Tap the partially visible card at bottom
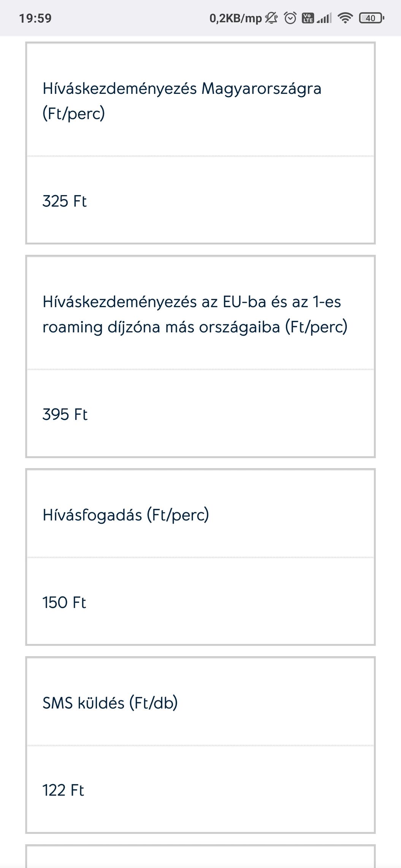 click(200, 857)
